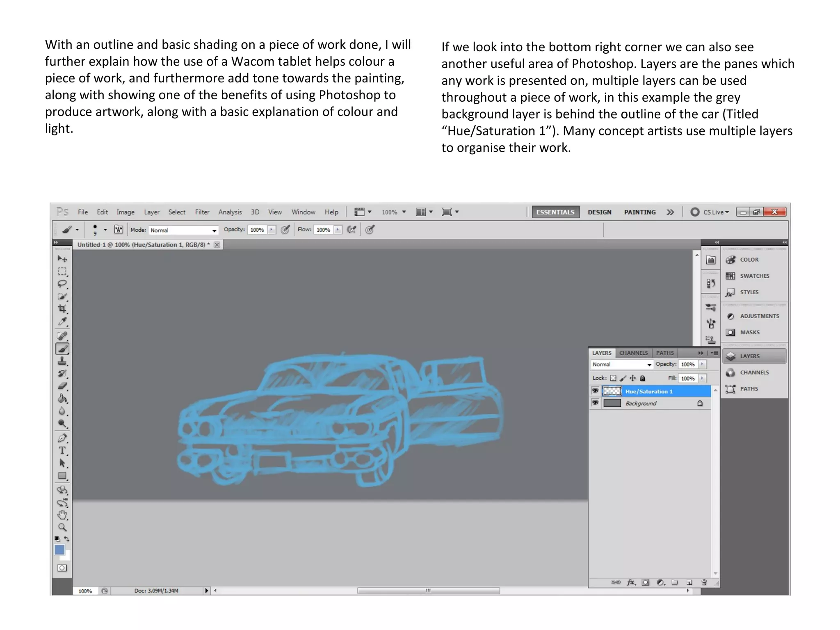Open the brush Mode dropdown
The width and height of the screenshot is (840, 630).
183,230
